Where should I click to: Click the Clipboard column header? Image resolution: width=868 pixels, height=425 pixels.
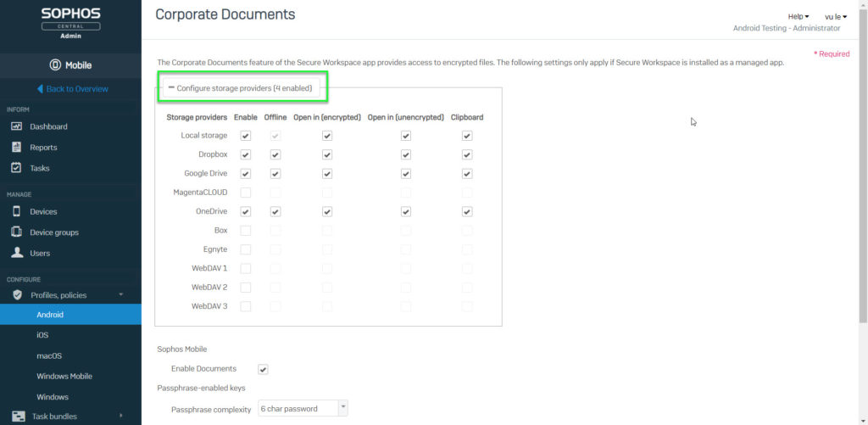click(x=467, y=117)
